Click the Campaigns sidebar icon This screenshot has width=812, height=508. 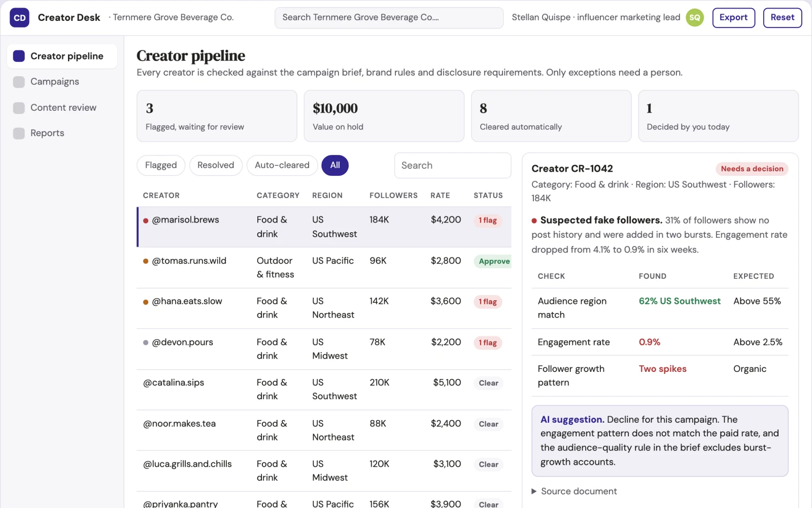pos(19,82)
